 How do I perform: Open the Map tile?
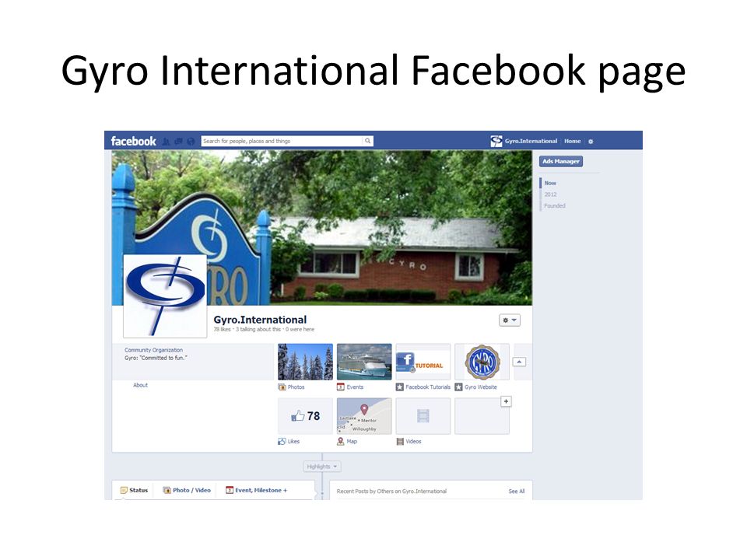(x=364, y=416)
